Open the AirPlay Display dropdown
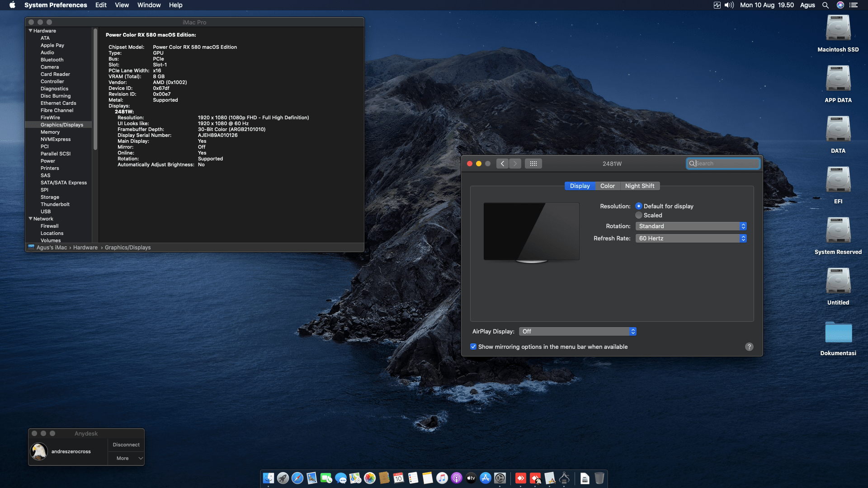 tap(578, 331)
